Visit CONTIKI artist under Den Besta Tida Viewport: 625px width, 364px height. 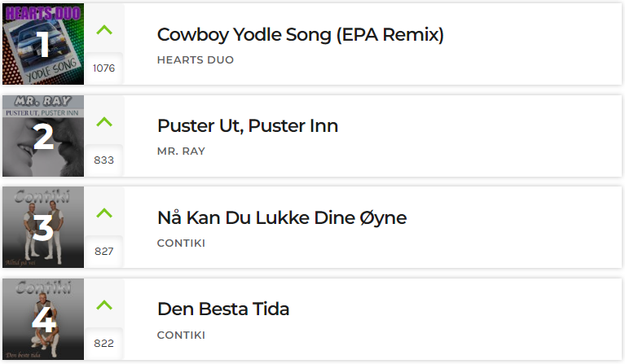(x=181, y=335)
